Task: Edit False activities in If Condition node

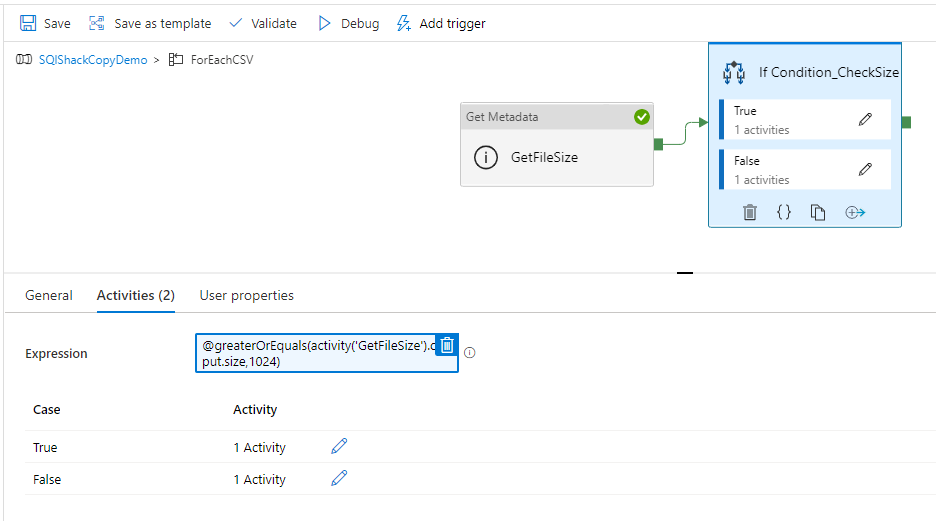Action: pos(865,169)
